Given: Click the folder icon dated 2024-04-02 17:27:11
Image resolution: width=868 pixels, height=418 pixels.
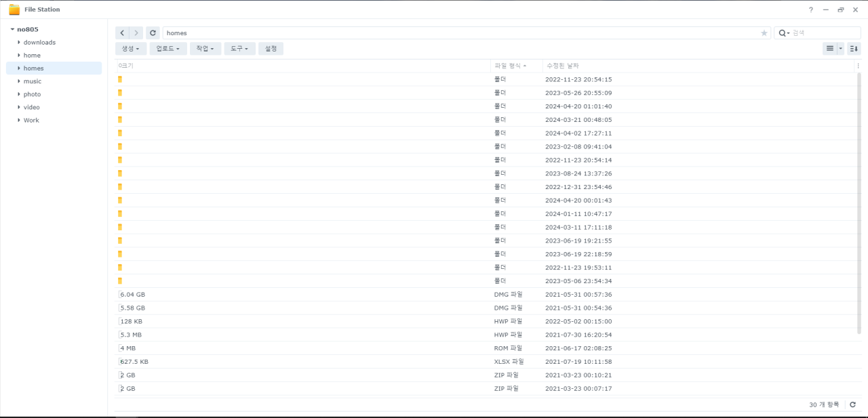Looking at the screenshot, I should pos(120,133).
